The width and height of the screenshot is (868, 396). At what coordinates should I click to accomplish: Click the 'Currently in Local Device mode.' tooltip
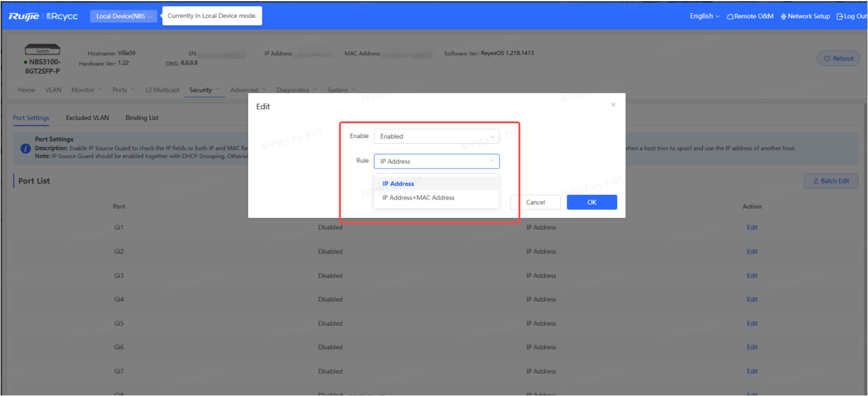(x=212, y=16)
